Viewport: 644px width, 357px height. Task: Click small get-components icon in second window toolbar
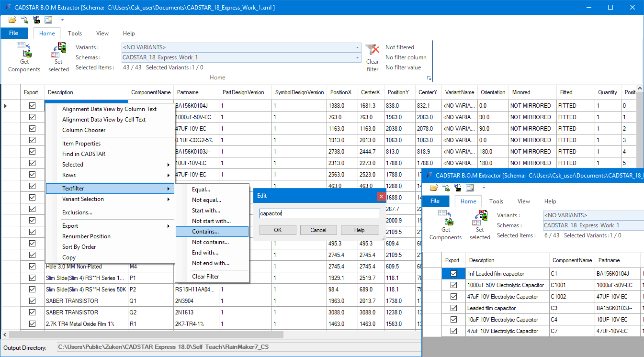(x=446, y=188)
